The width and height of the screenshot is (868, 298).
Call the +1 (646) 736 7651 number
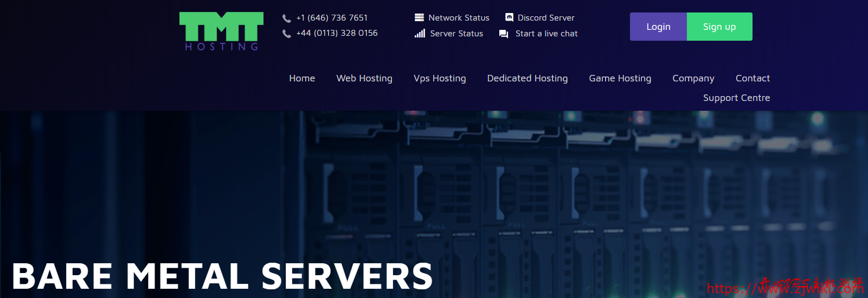click(x=332, y=18)
